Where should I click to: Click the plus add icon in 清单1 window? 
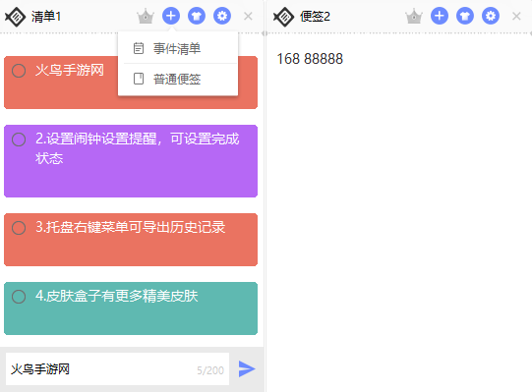pyautogui.click(x=171, y=16)
